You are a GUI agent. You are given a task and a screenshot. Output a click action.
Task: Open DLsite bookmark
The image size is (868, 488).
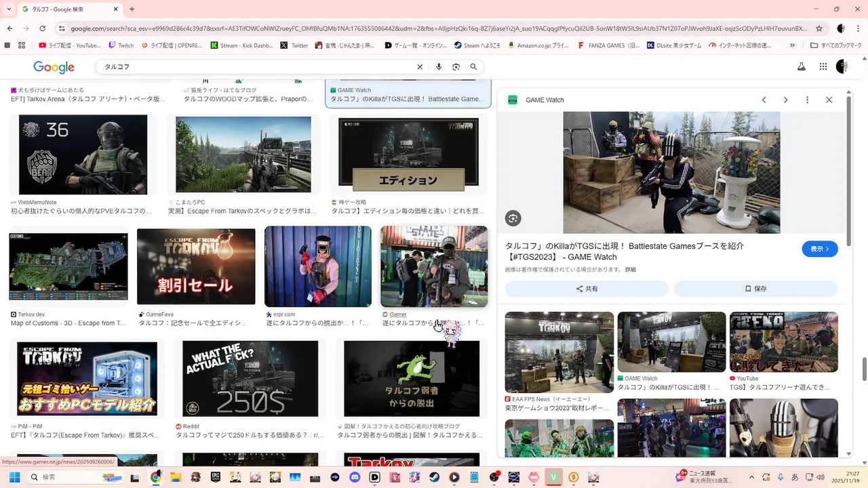[674, 45]
